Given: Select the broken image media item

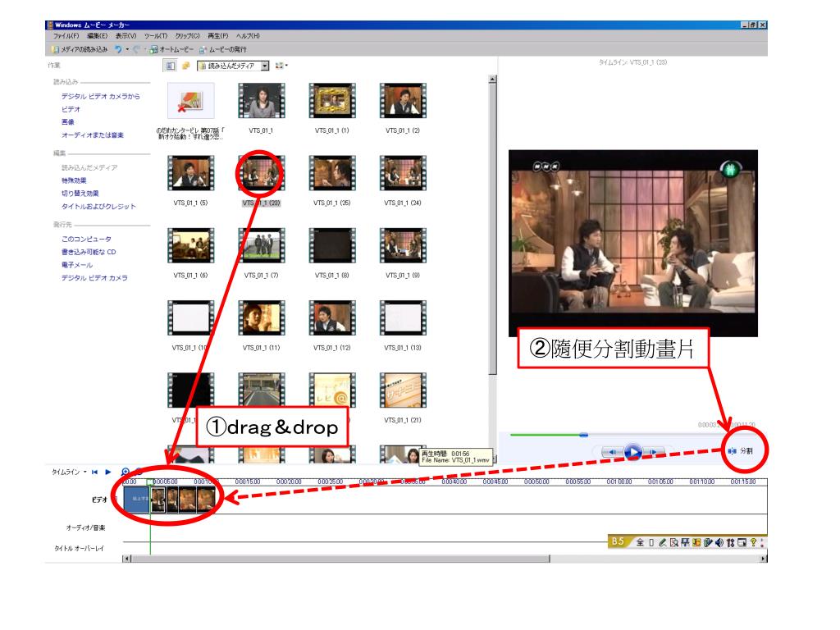Looking at the screenshot, I should click(190, 101).
